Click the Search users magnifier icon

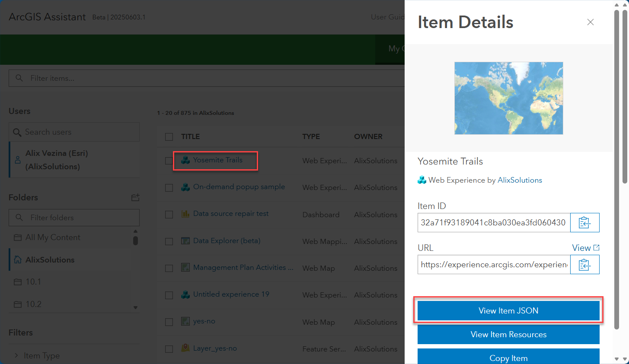click(17, 132)
